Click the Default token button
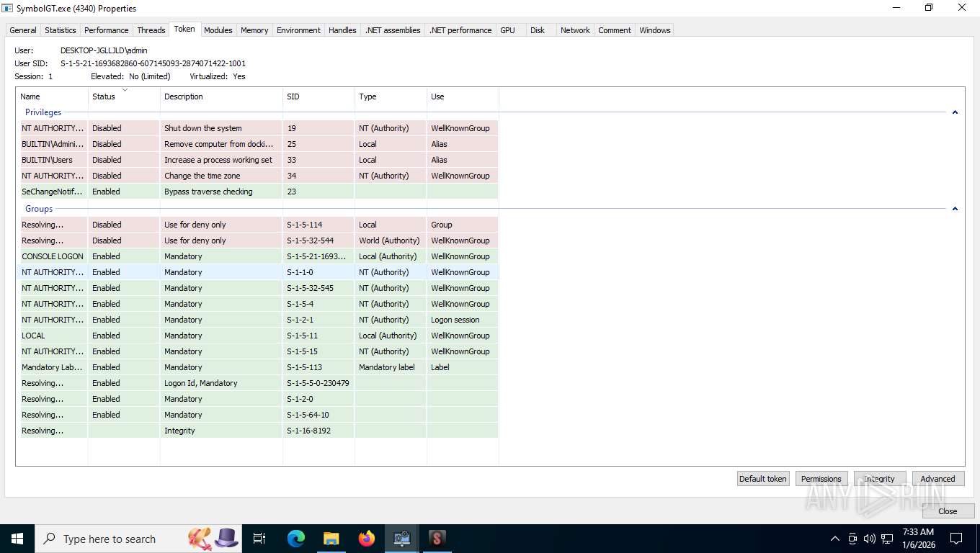The height and width of the screenshot is (553, 980). pos(763,479)
